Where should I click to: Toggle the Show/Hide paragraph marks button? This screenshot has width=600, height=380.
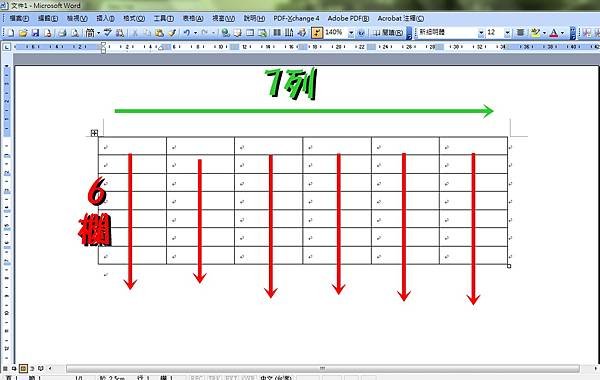[317, 33]
